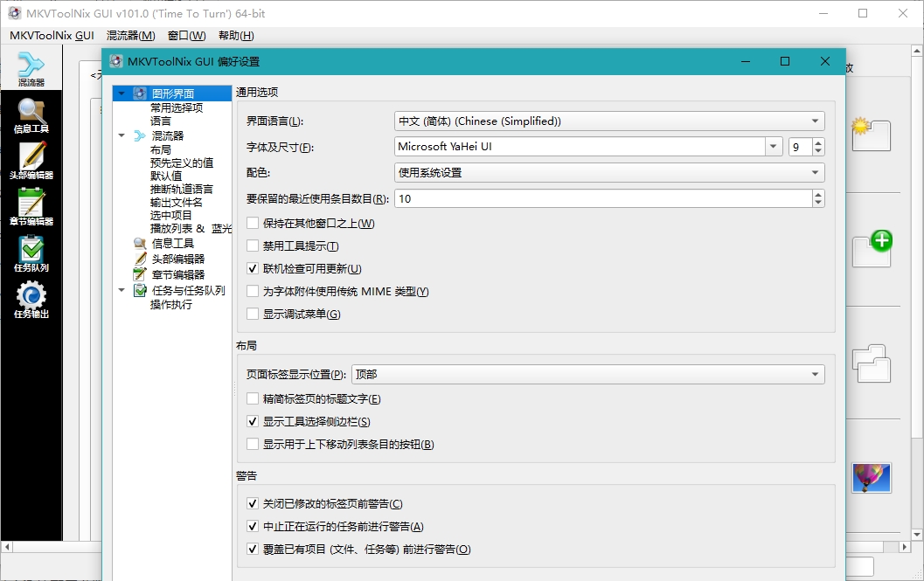
Task: Open the 混流器 tool in sidebar
Action: pyautogui.click(x=31, y=69)
